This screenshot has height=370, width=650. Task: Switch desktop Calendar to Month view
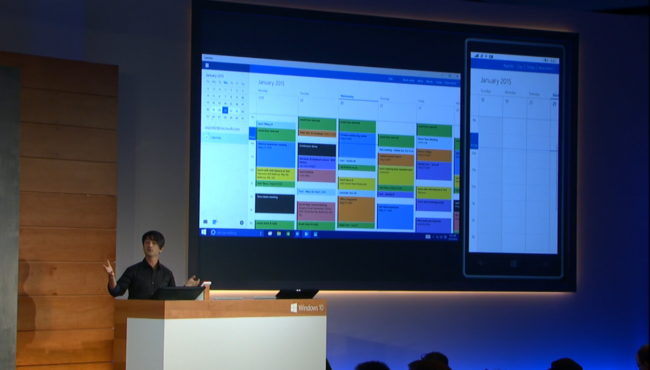click(429, 81)
